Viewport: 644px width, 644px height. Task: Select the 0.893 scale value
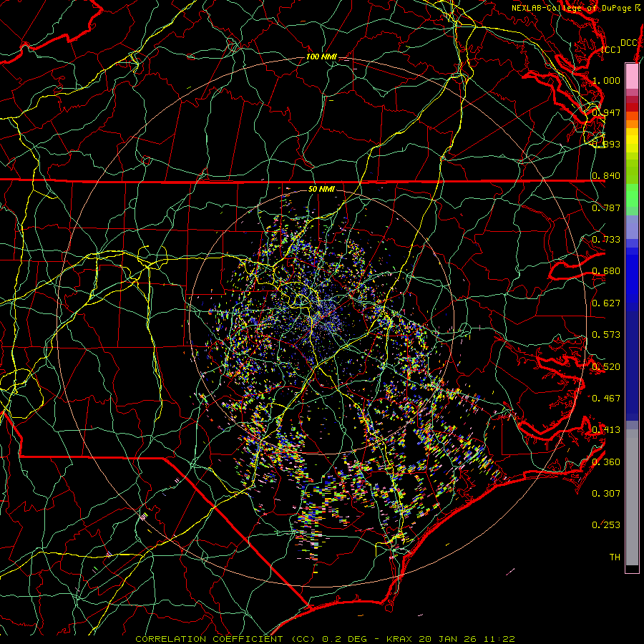606,144
